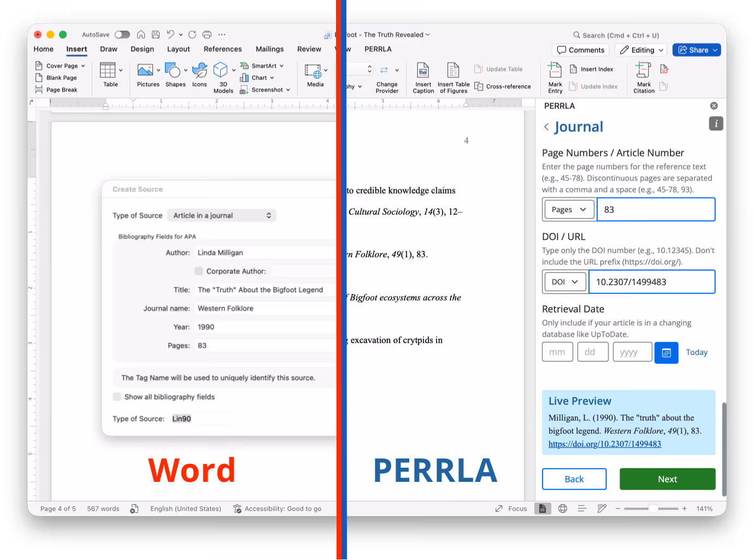Screen dimensions: 754x560
Task: Set retrieval date to Today
Action: 697,352
